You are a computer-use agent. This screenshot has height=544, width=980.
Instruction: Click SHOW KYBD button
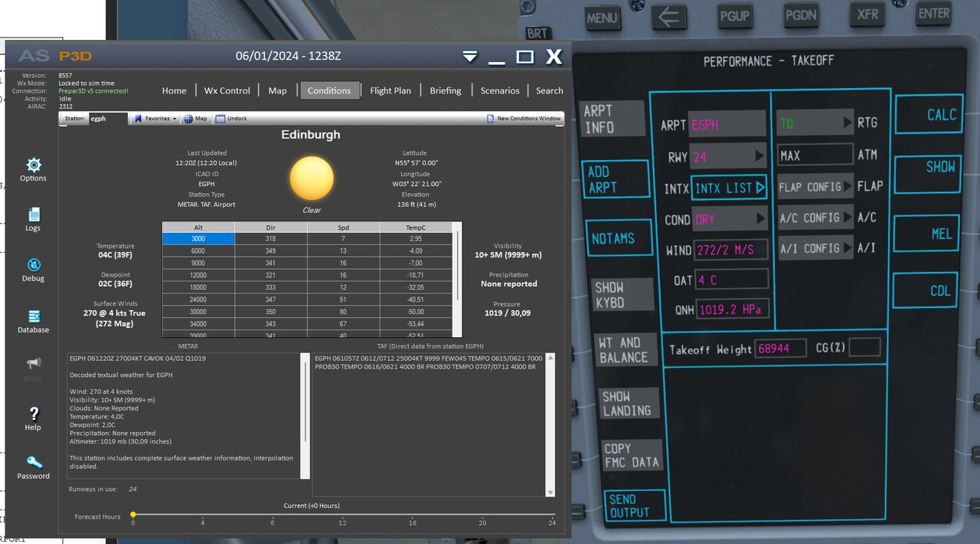(623, 295)
